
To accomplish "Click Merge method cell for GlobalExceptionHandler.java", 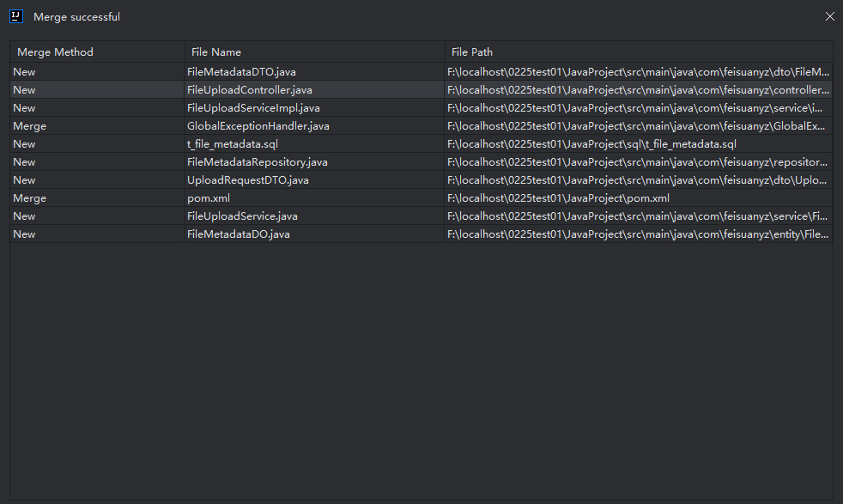I will point(30,126).
